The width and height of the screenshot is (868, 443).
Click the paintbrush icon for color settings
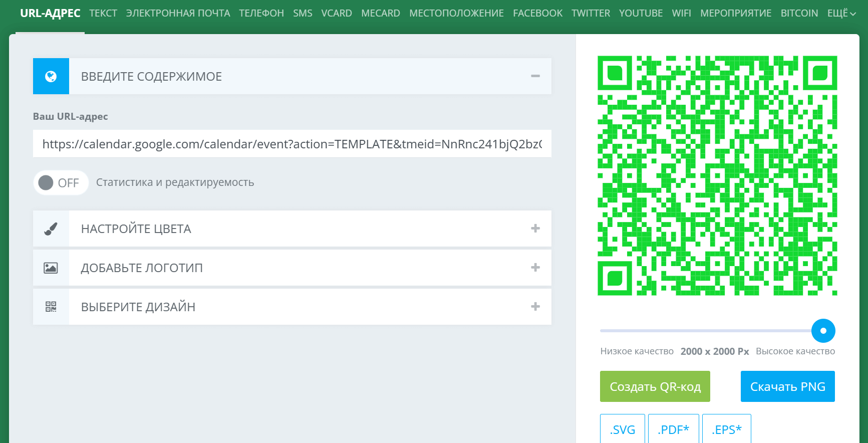click(x=51, y=229)
